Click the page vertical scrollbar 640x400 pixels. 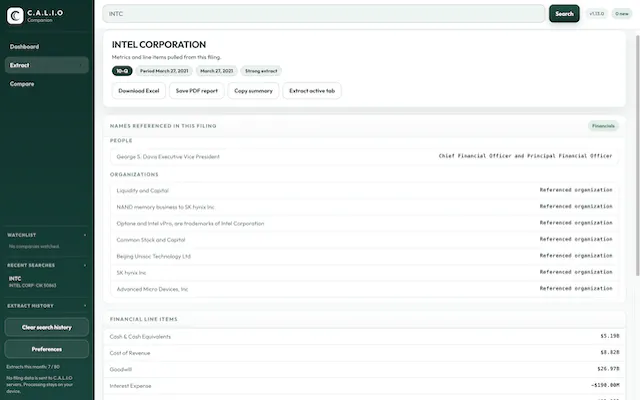coord(637,155)
